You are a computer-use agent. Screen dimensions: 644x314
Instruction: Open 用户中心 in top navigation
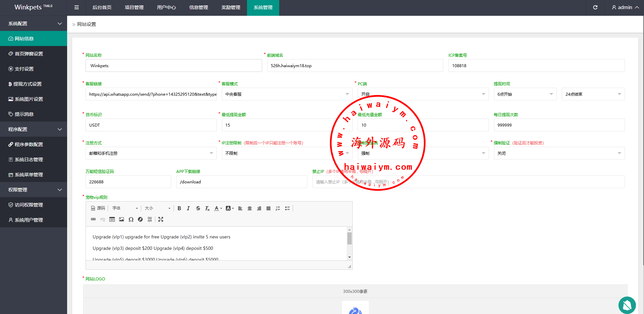coord(166,7)
